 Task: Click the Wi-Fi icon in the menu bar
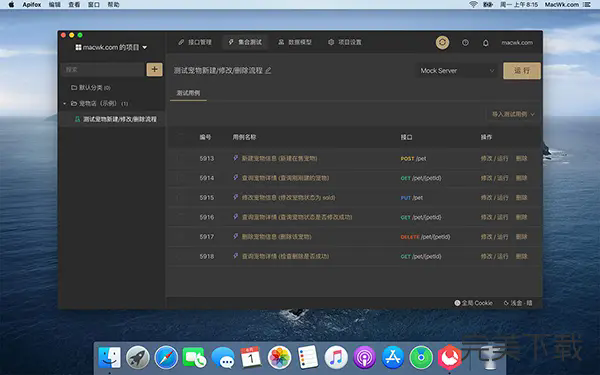(x=473, y=5)
